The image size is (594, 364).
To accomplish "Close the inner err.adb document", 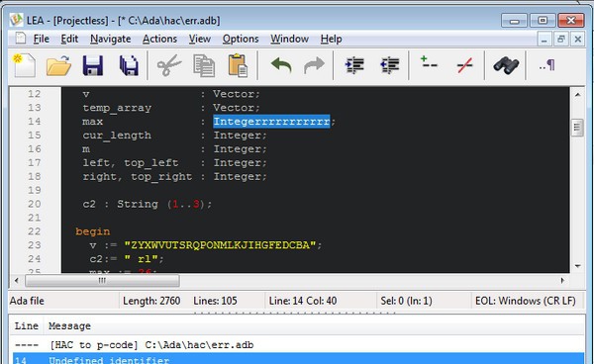I will click(x=577, y=39).
